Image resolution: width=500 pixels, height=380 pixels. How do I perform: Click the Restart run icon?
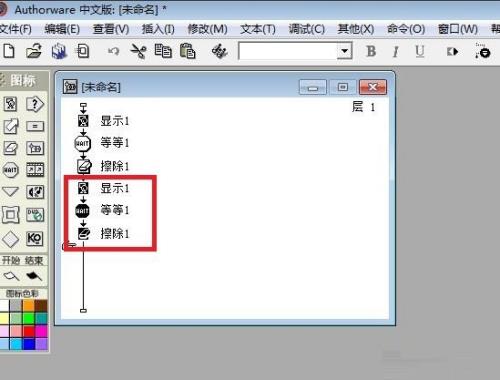(x=452, y=52)
